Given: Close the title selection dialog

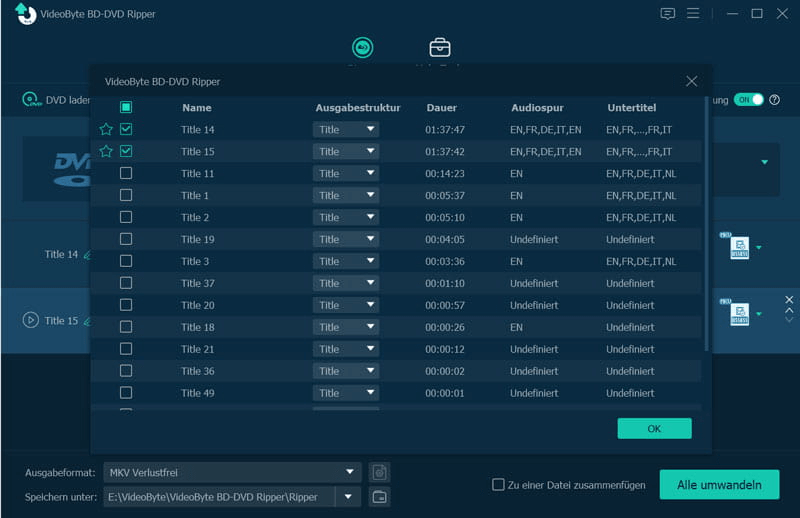Looking at the screenshot, I should click(x=691, y=81).
